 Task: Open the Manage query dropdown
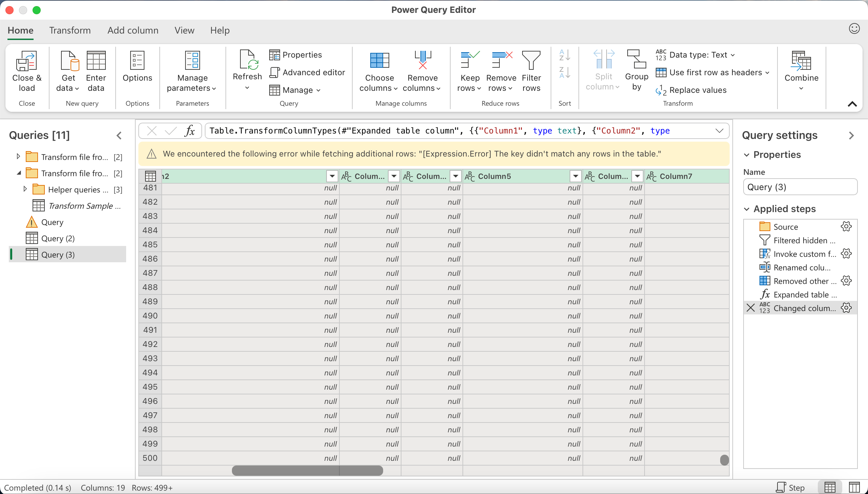click(x=294, y=90)
